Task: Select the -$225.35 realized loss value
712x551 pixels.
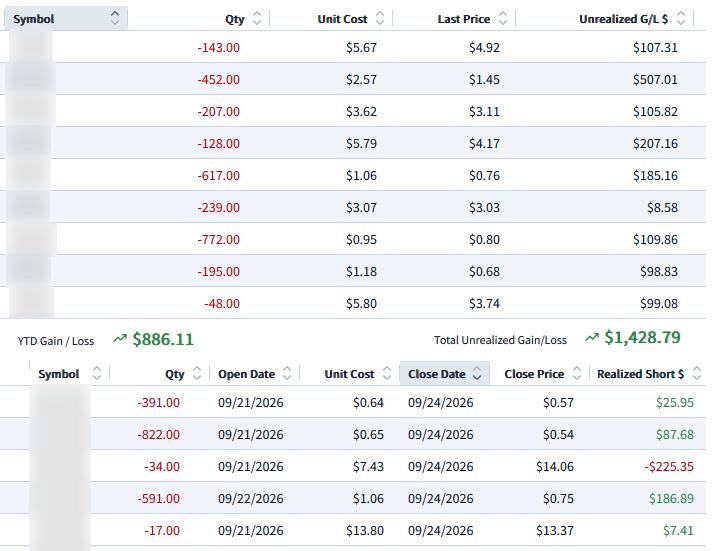Action: (669, 467)
